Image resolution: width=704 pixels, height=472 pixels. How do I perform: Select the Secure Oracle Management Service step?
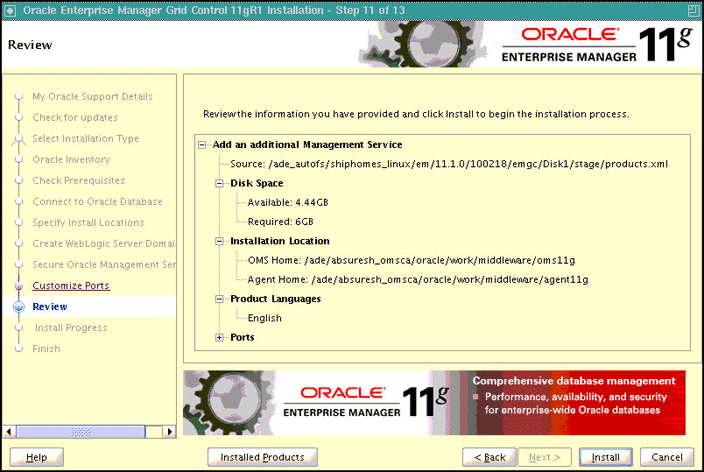104,265
